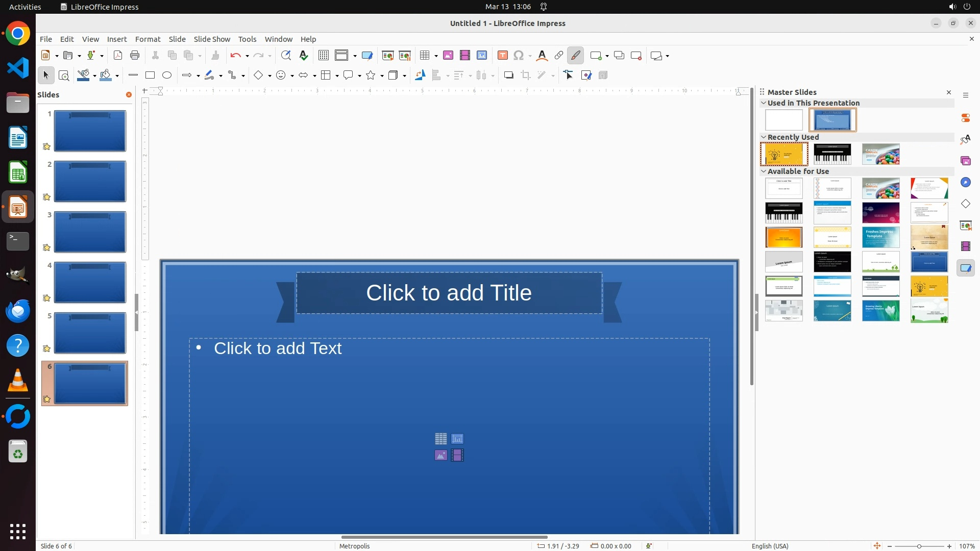Click the Shadow toggle icon
This screenshot has width=980, height=551.
click(508, 76)
